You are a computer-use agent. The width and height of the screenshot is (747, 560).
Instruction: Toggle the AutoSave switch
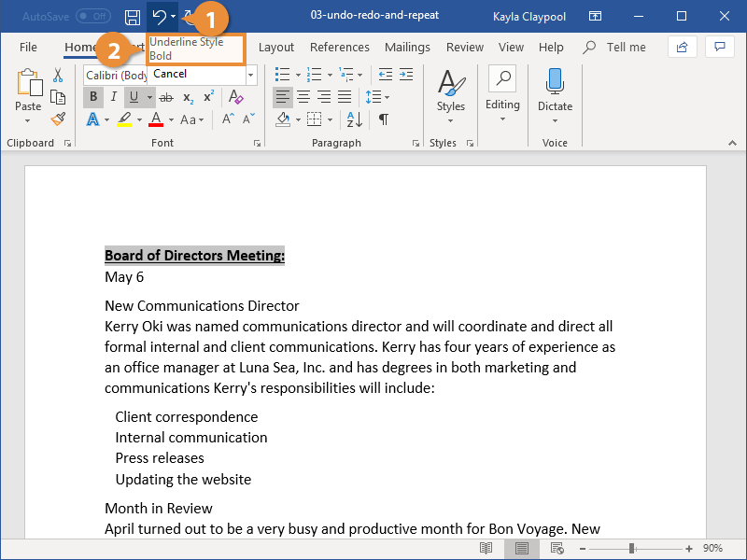(x=92, y=17)
